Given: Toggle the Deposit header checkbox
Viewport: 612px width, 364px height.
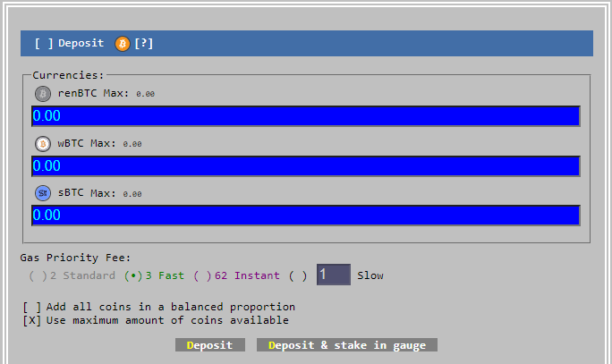Looking at the screenshot, I should click(x=44, y=43).
